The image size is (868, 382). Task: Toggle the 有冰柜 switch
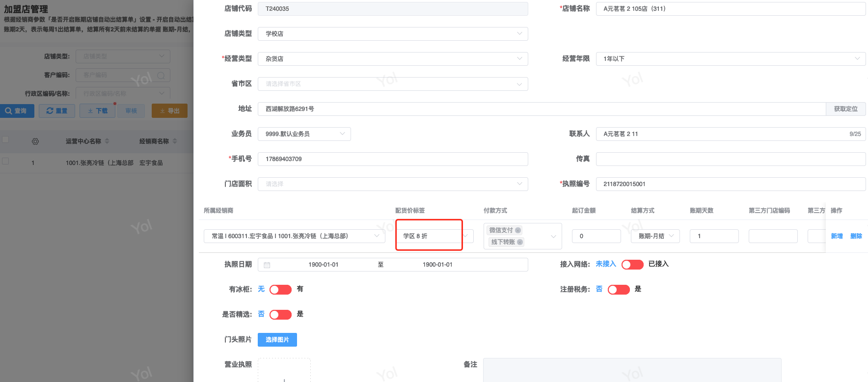point(280,290)
